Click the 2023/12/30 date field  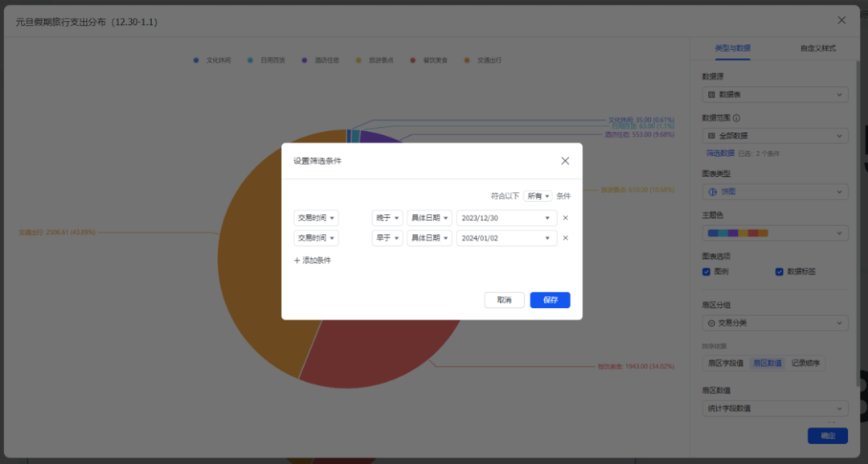pos(506,218)
